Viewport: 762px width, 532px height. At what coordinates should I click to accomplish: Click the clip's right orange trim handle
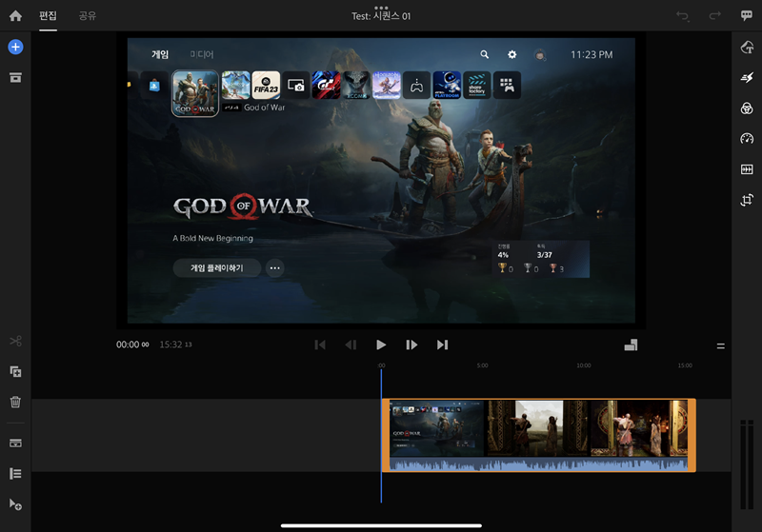[692, 436]
